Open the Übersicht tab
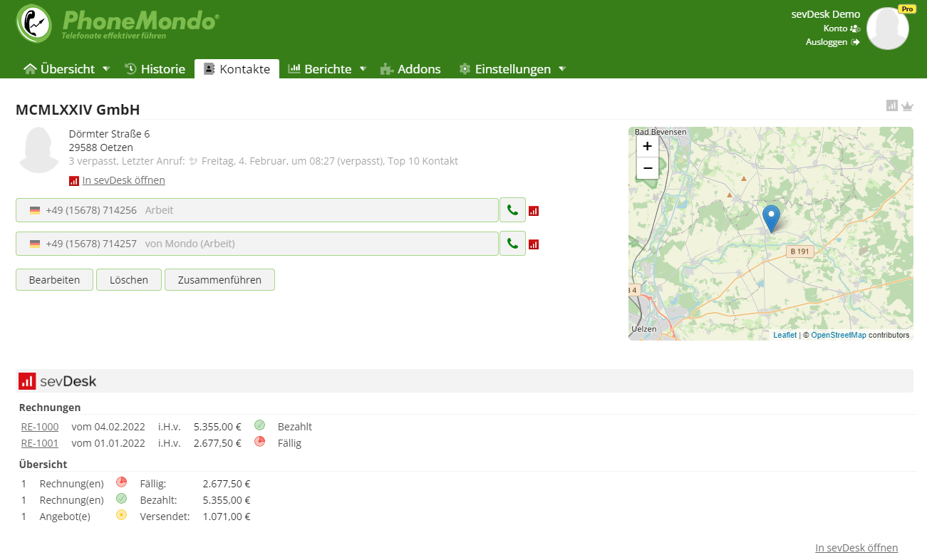This screenshot has height=560, width=927. tap(60, 69)
